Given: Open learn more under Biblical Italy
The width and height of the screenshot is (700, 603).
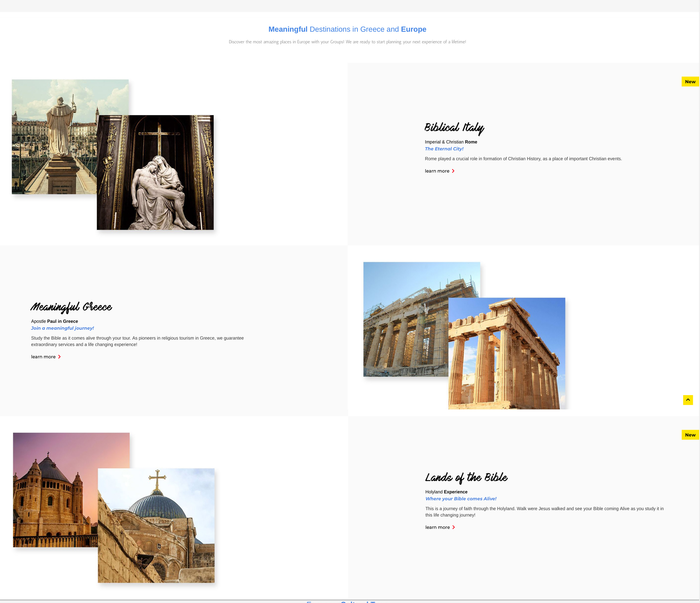Looking at the screenshot, I should [x=437, y=171].
